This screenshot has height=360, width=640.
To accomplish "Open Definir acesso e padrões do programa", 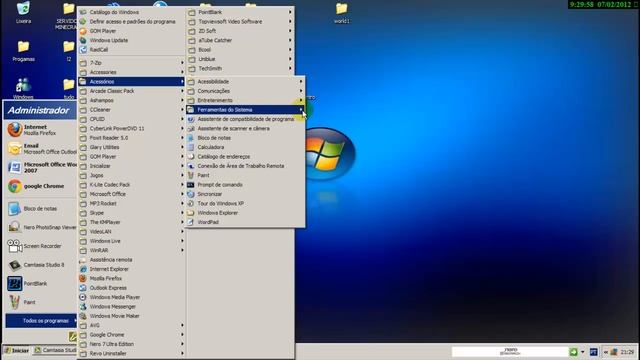I will point(131,22).
